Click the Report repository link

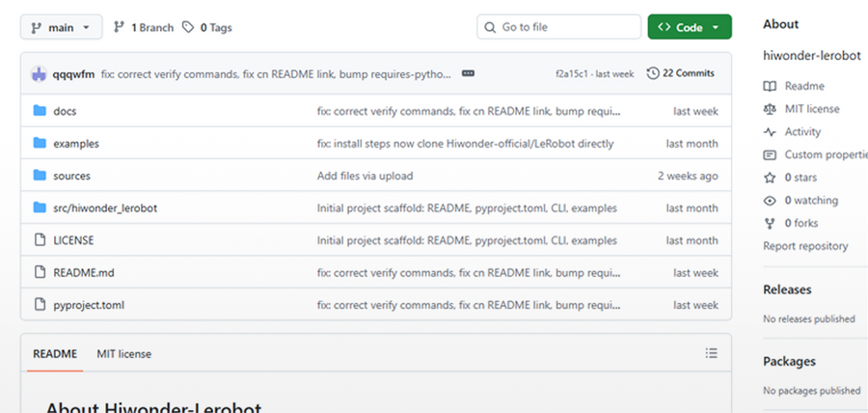805,246
